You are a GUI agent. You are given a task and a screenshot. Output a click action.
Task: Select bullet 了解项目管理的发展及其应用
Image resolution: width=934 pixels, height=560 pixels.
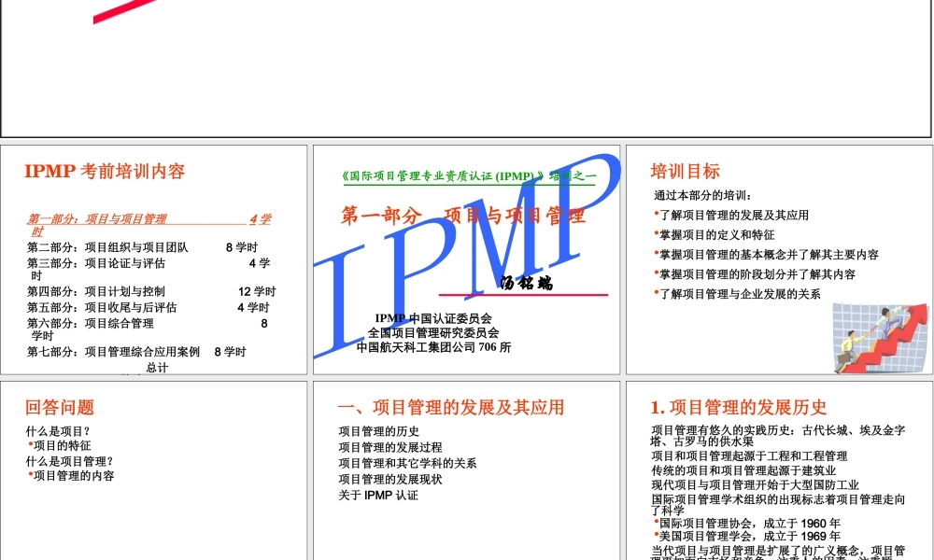(731, 215)
